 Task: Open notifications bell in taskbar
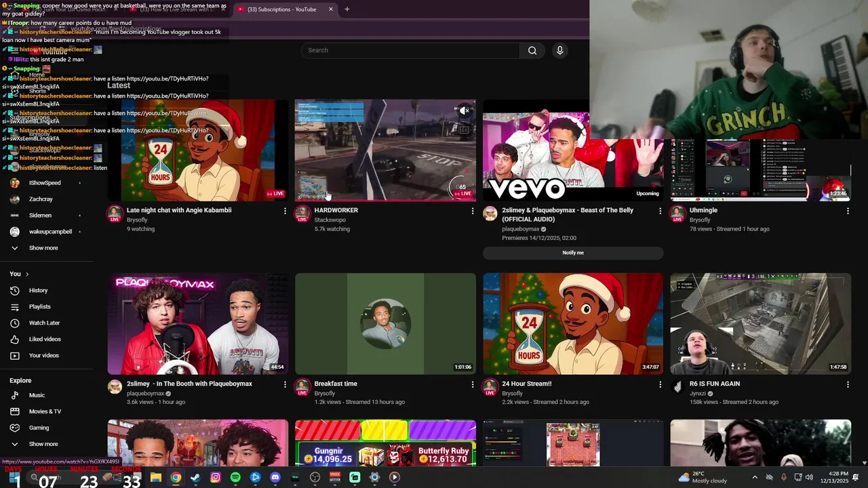pos(856,477)
